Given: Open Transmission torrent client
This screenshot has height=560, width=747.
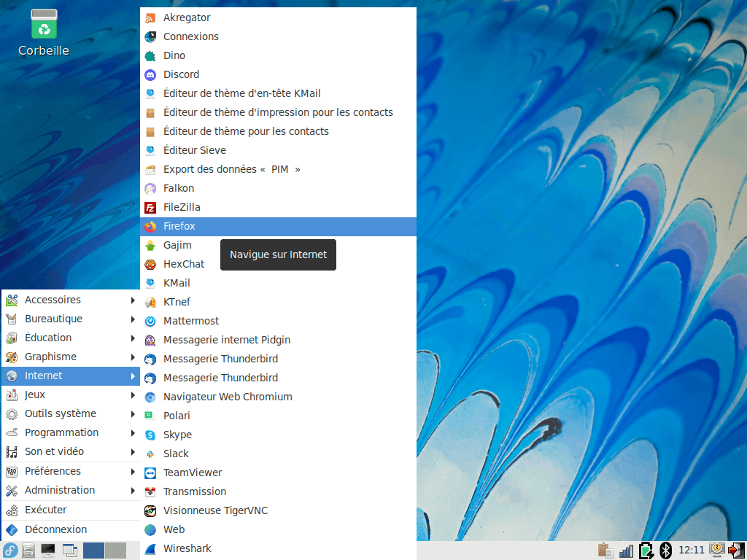Looking at the screenshot, I should (278, 492).
